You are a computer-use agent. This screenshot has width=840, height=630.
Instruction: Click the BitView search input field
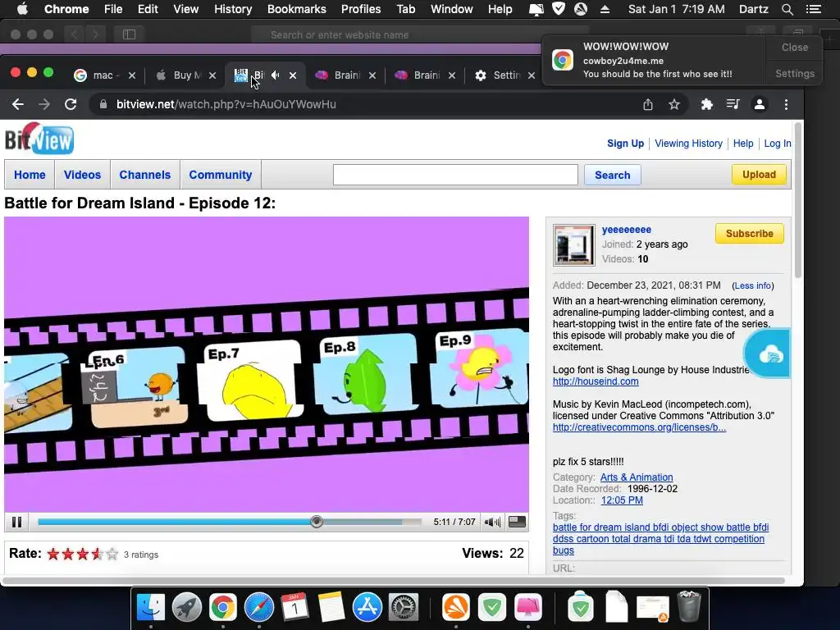point(455,175)
